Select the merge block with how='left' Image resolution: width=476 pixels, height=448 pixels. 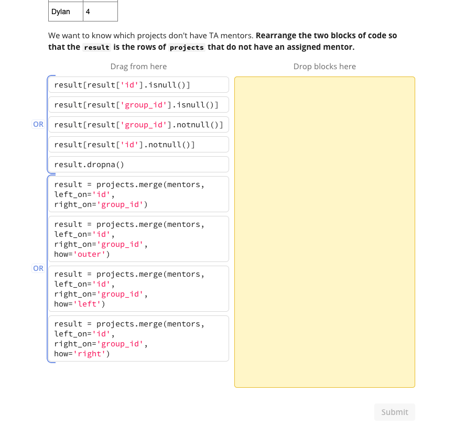pos(138,288)
